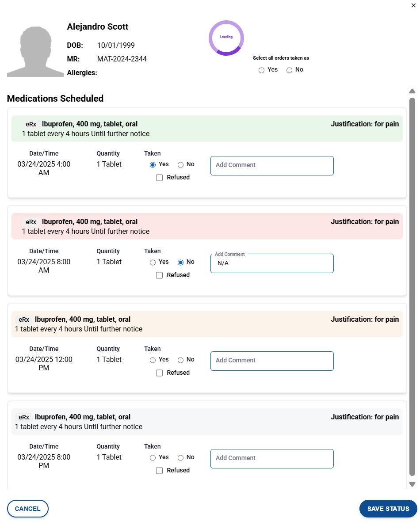Image resolution: width=420 pixels, height=525 pixels.
Task: Click the eRx badge on 4:00 AM order
Action: click(x=31, y=125)
